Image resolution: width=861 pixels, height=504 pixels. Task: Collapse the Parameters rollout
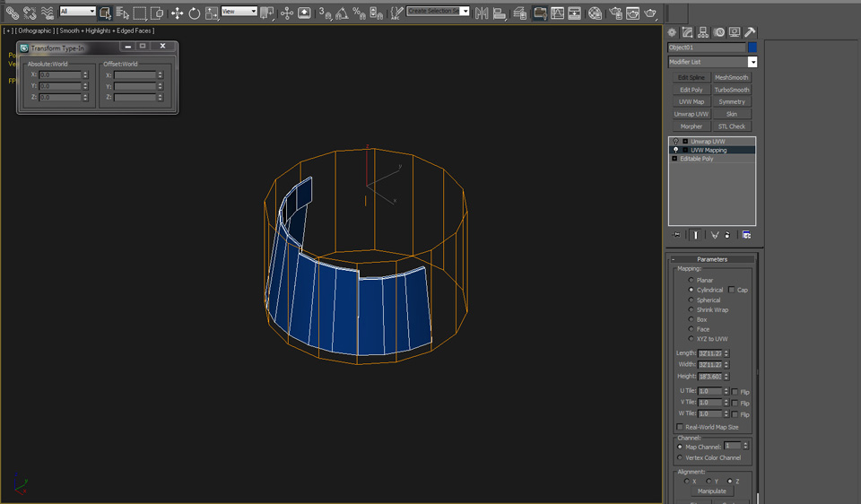(x=712, y=259)
